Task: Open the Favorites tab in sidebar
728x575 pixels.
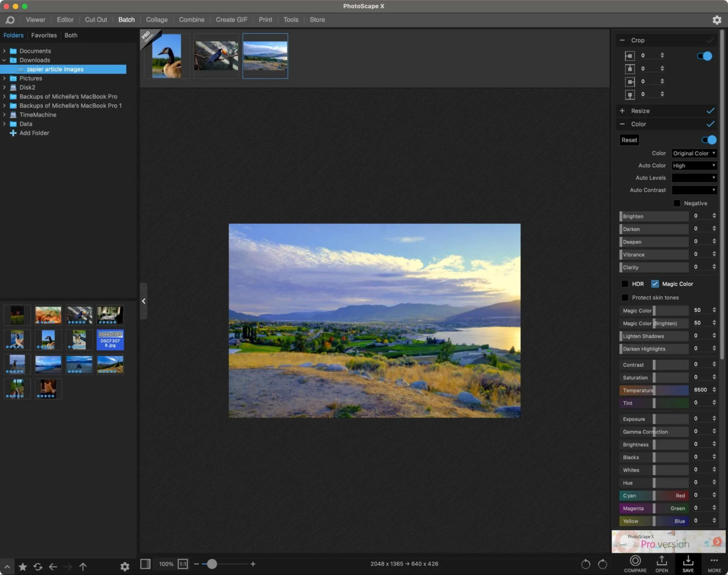Action: pos(44,35)
